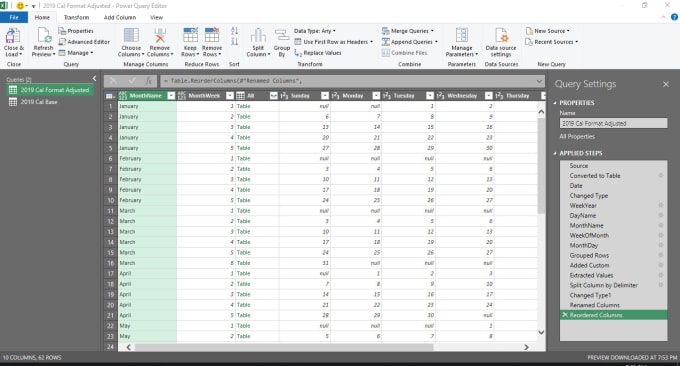Open the Advanced Editor
The image size is (680, 366).
[84, 42]
